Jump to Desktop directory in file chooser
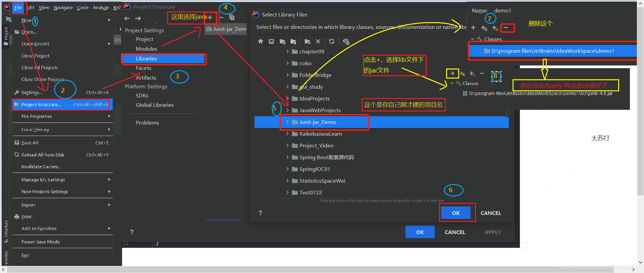 point(271,41)
